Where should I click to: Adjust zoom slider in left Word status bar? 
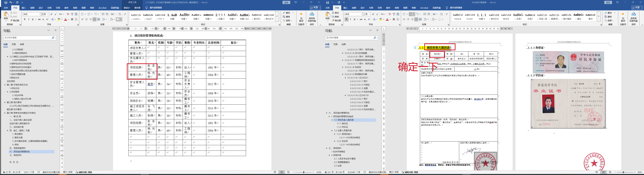click(304, 172)
